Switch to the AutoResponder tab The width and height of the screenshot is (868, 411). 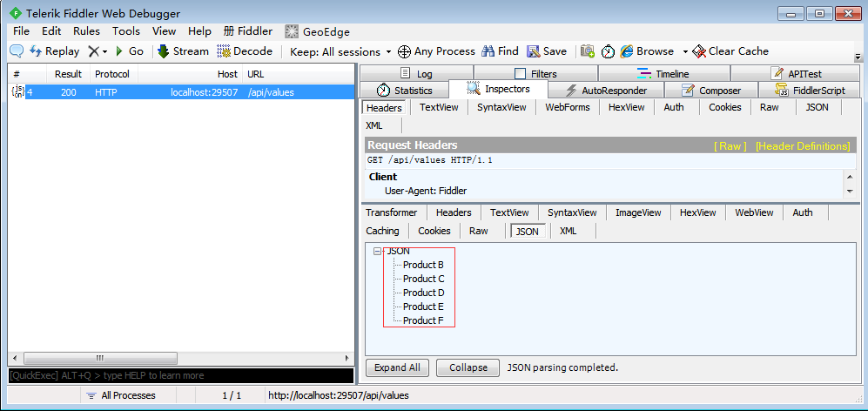tap(606, 90)
